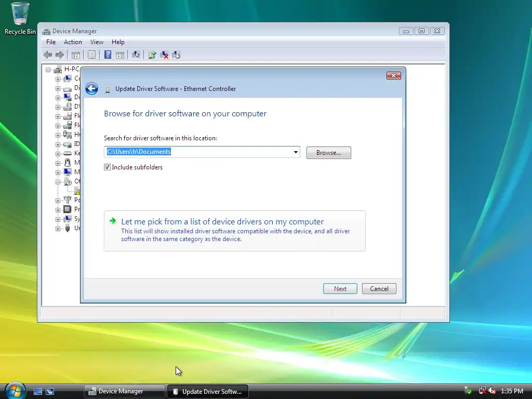Select the Ethernet Controller warning icon under Other devices

click(x=77, y=191)
